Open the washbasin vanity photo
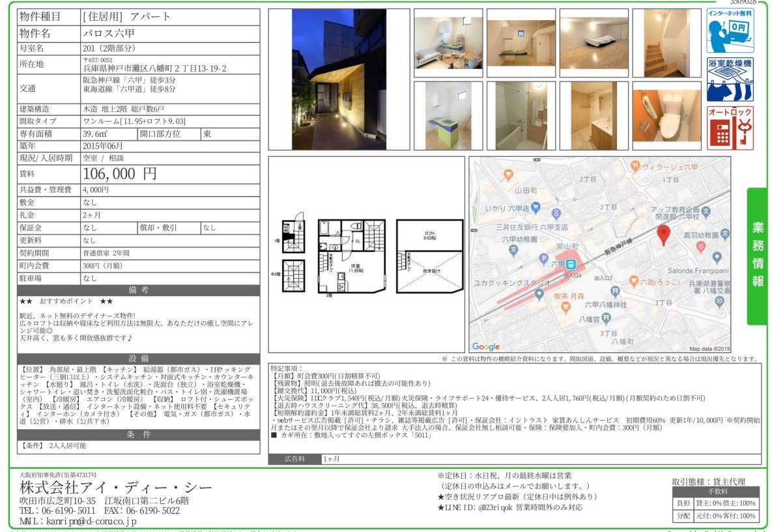 [593, 116]
